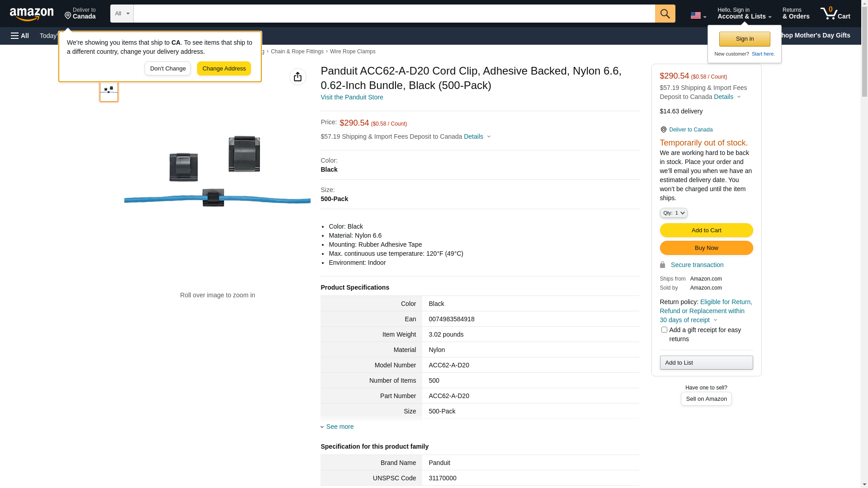868x488 pixels.
Task: Click the Add to Cart button
Action: [x=706, y=230]
